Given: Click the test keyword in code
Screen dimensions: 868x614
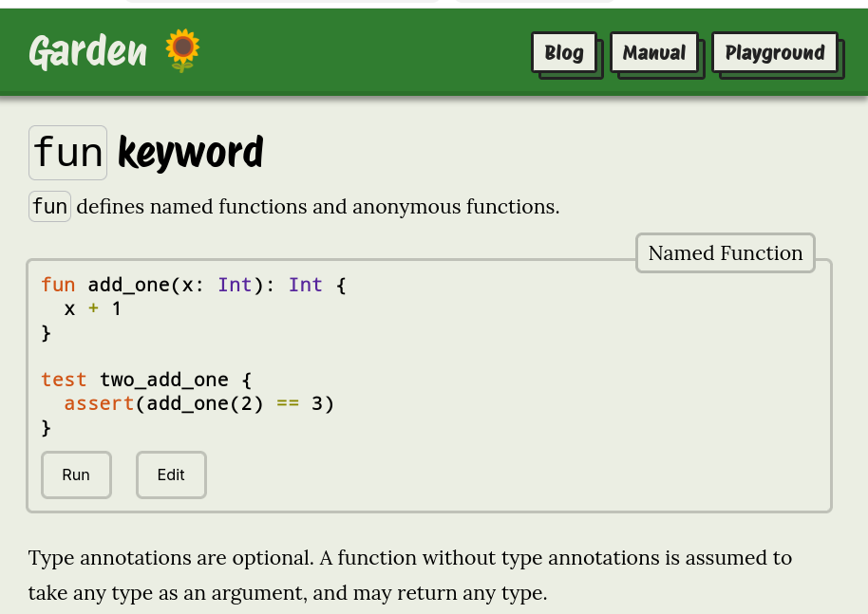Looking at the screenshot, I should [64, 380].
